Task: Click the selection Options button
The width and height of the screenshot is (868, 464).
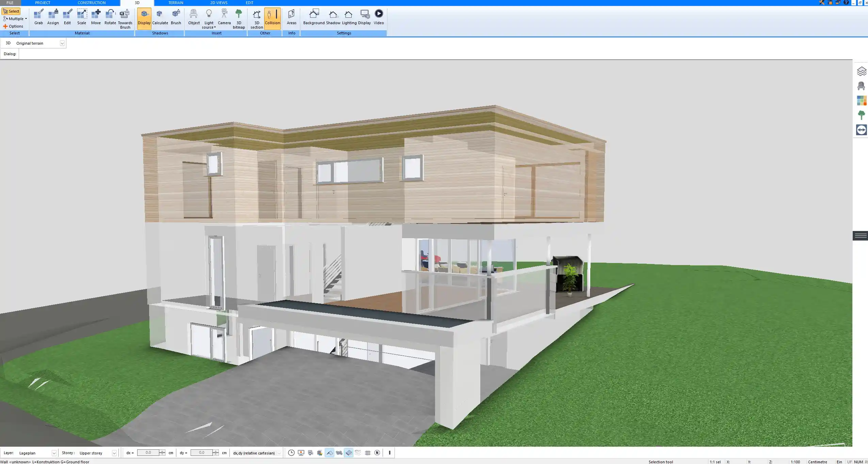Action: point(13,26)
